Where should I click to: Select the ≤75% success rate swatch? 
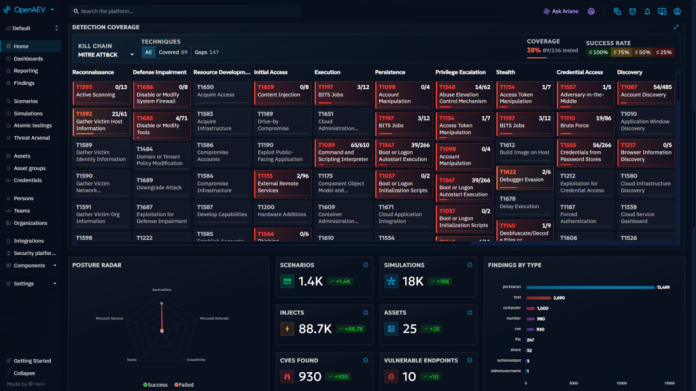621,52
